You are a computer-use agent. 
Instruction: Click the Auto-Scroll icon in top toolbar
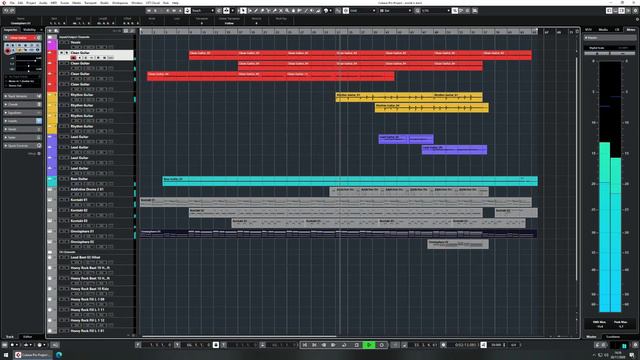pos(226,11)
